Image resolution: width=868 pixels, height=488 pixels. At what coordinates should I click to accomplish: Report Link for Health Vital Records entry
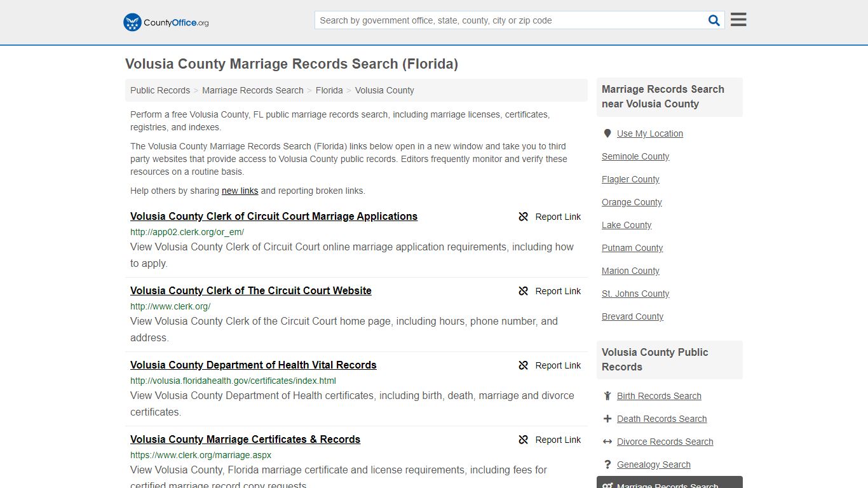(x=558, y=365)
